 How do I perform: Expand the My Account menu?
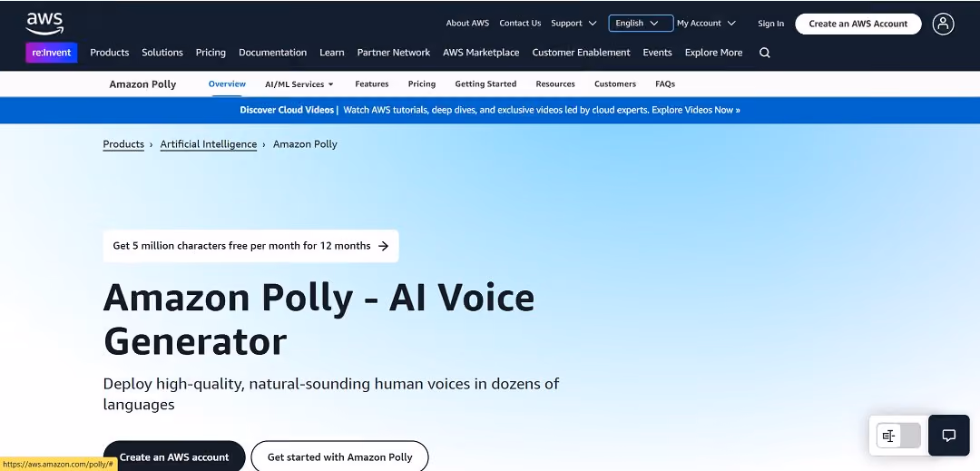click(706, 23)
